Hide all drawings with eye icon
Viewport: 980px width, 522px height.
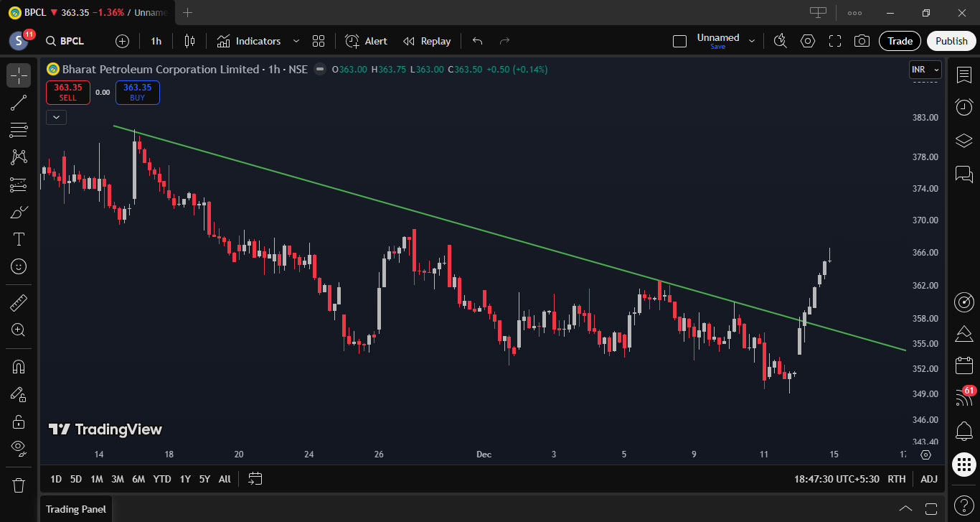click(x=19, y=448)
